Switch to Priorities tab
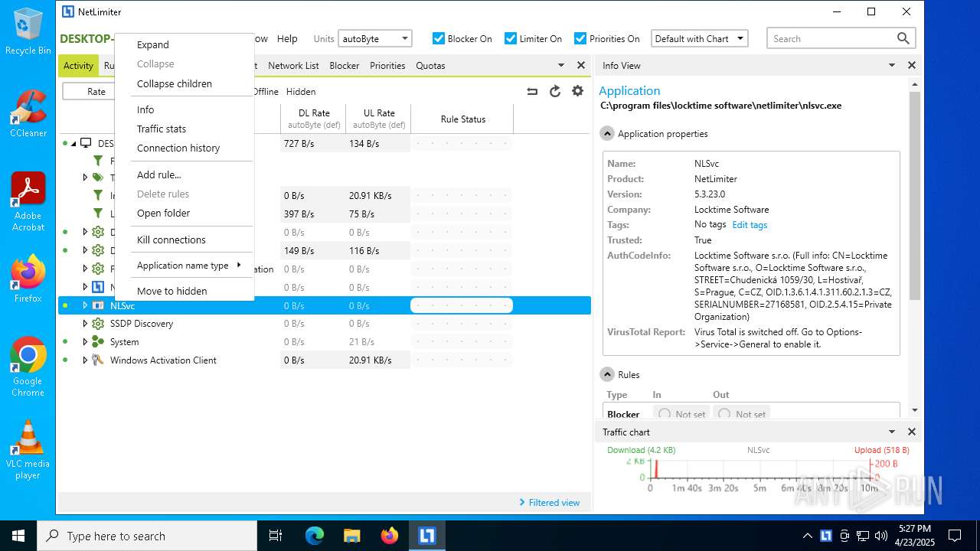 (387, 66)
